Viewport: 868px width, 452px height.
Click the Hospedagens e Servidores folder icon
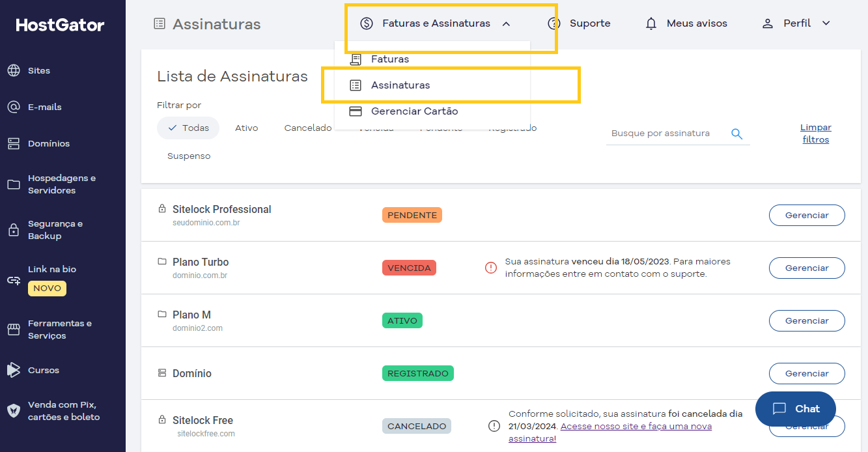click(x=14, y=184)
